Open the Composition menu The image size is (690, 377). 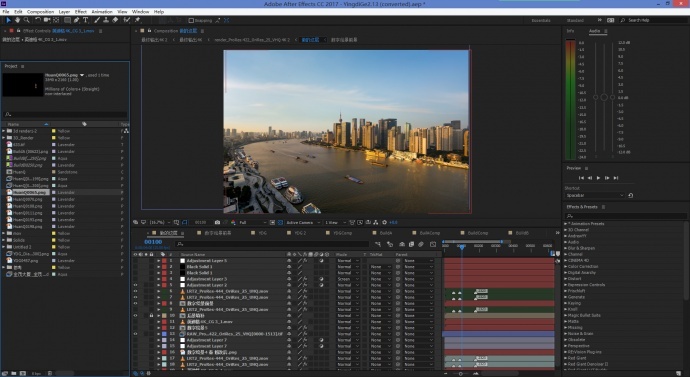[x=40, y=11]
